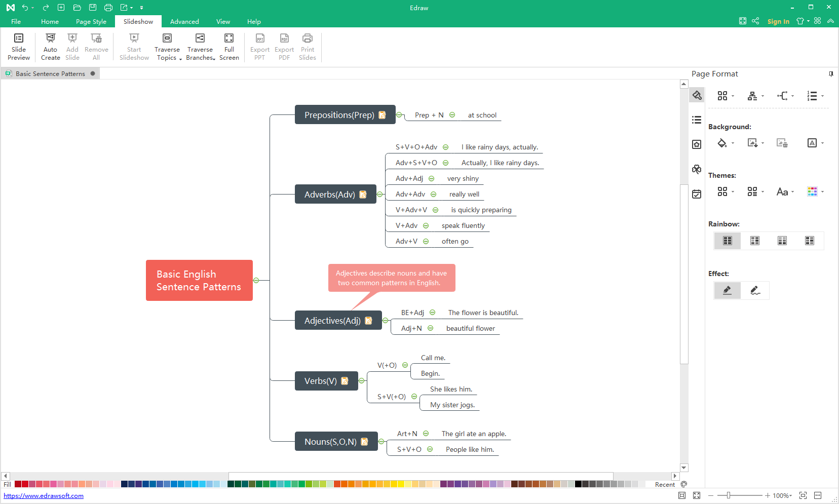Open Full Screen mode
839x504 pixels.
tap(229, 47)
